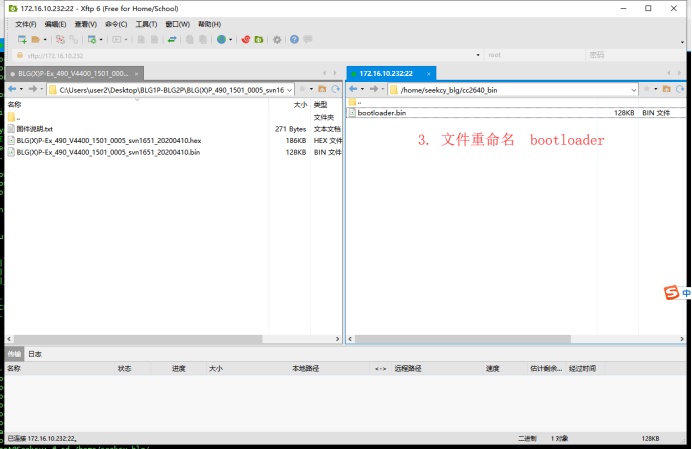This screenshot has width=692, height=449.
Task: Refresh the remote pane file list
Action: [680, 89]
